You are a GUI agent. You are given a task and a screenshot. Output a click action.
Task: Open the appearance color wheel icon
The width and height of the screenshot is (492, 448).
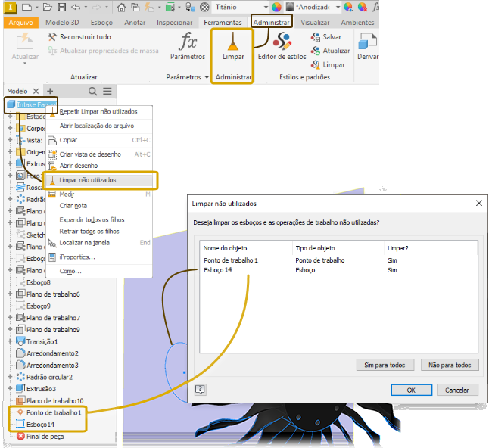pyautogui.click(x=276, y=7)
